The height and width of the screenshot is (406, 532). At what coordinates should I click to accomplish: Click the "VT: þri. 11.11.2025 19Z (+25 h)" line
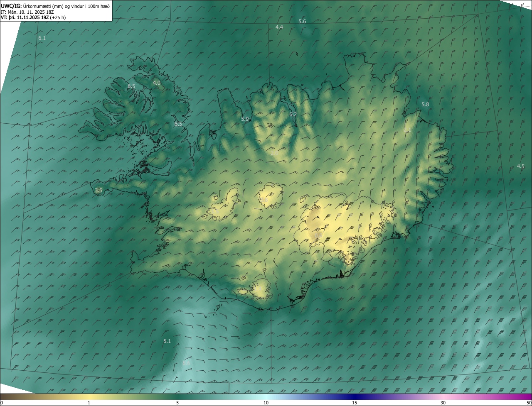(x=33, y=17)
